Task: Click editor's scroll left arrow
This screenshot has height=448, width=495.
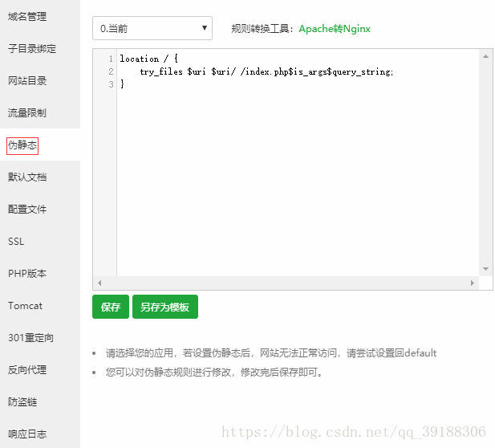Action: pyautogui.click(x=99, y=283)
